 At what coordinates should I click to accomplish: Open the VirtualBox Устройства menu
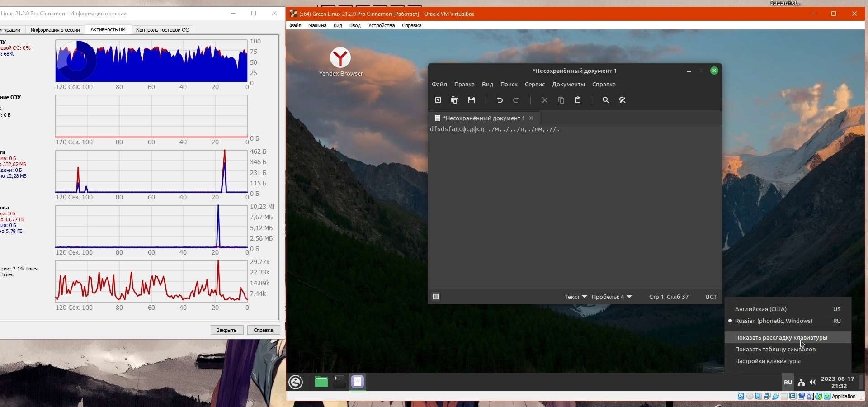[x=382, y=26]
